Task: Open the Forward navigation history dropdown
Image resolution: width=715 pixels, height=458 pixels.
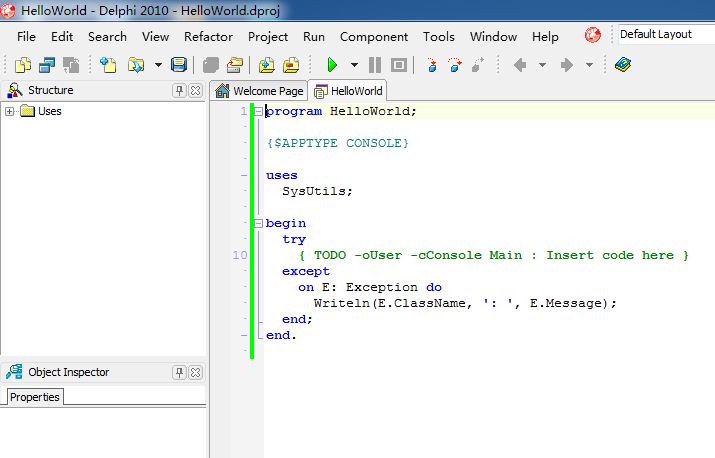Action: tap(589, 65)
